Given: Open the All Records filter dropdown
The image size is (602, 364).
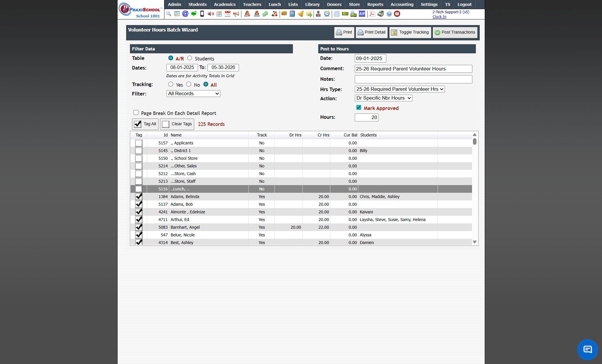Looking at the screenshot, I should pyautogui.click(x=193, y=93).
